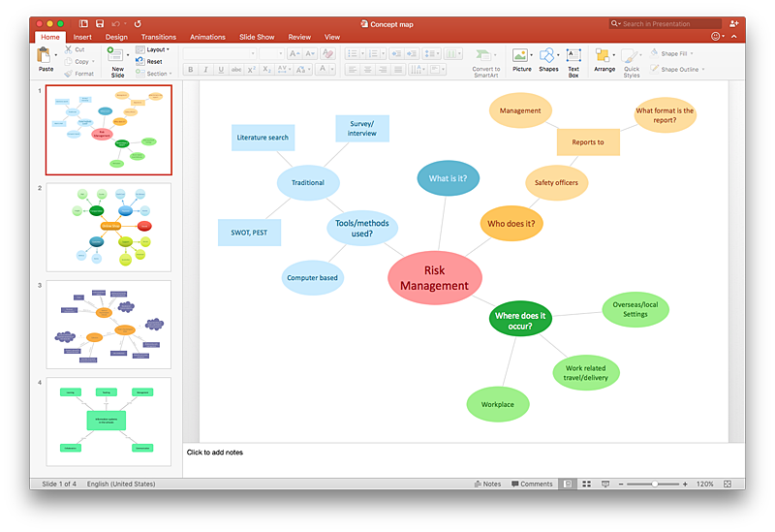Viewport: 775px width, 532px height.
Task: Click Convert to SmartArt icon
Action: click(486, 63)
